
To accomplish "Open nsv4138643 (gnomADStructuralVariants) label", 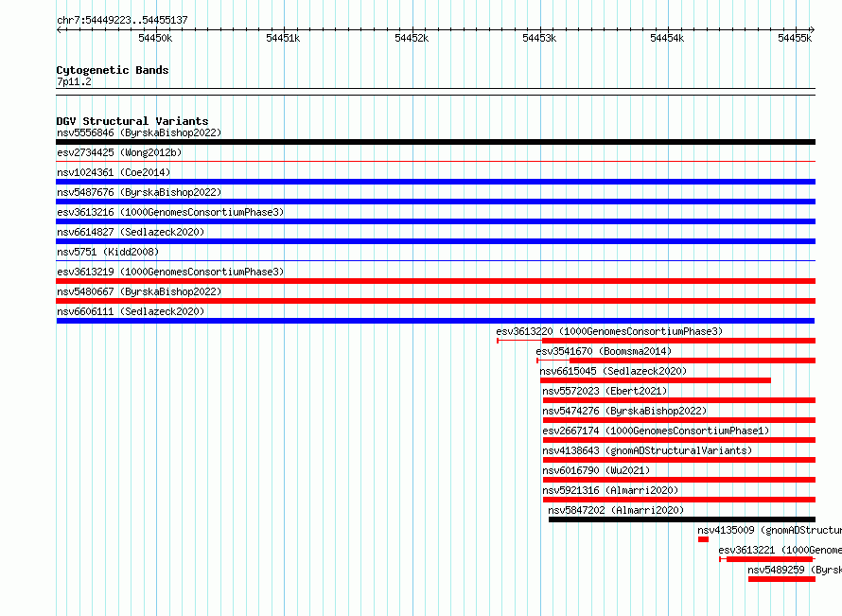I will pos(647,450).
